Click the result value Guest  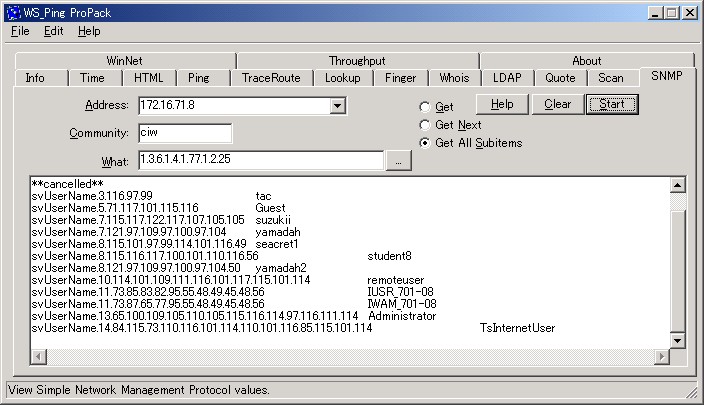[270, 208]
